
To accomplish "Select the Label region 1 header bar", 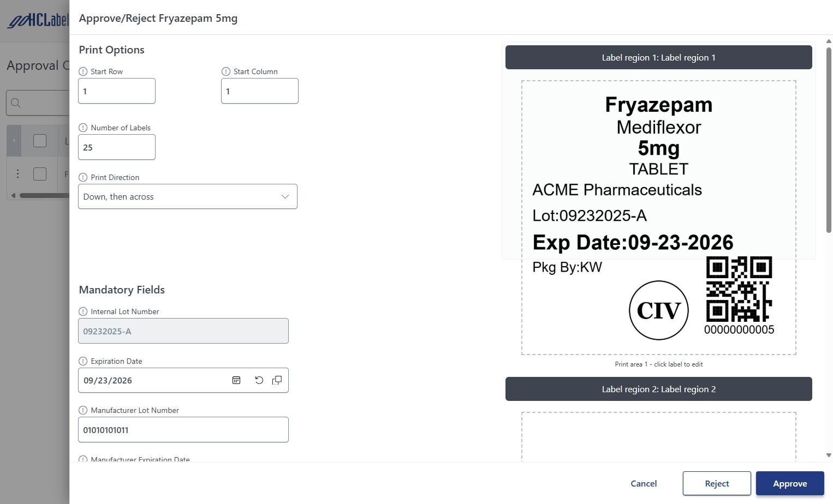I will pyautogui.click(x=658, y=57).
